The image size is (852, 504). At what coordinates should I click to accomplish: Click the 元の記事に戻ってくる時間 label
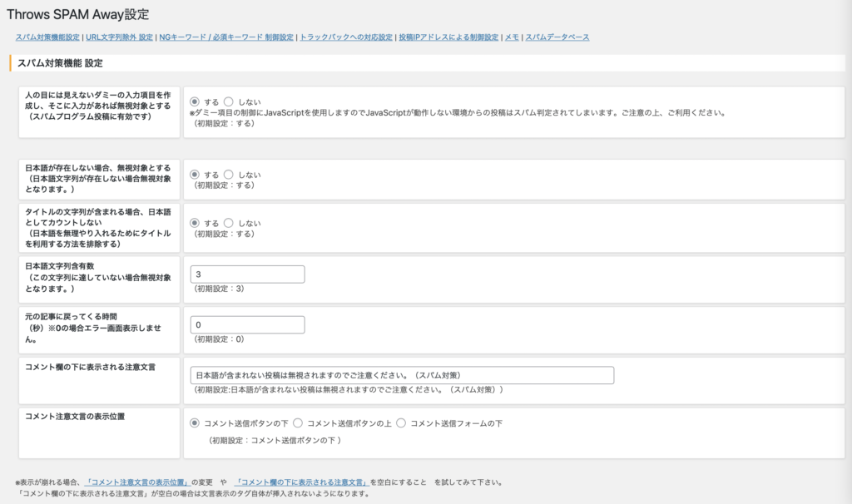tap(93, 328)
